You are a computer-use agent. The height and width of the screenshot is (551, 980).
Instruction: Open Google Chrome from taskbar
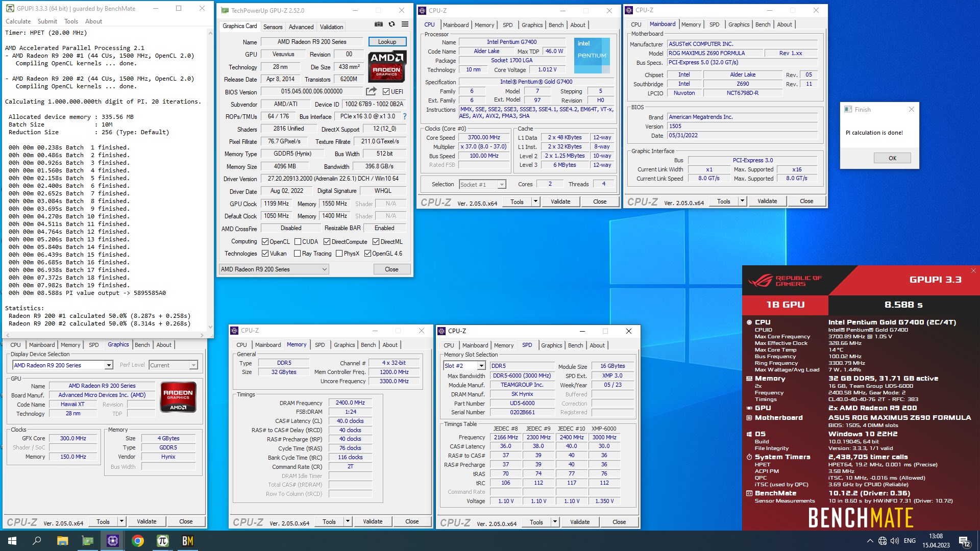138,541
